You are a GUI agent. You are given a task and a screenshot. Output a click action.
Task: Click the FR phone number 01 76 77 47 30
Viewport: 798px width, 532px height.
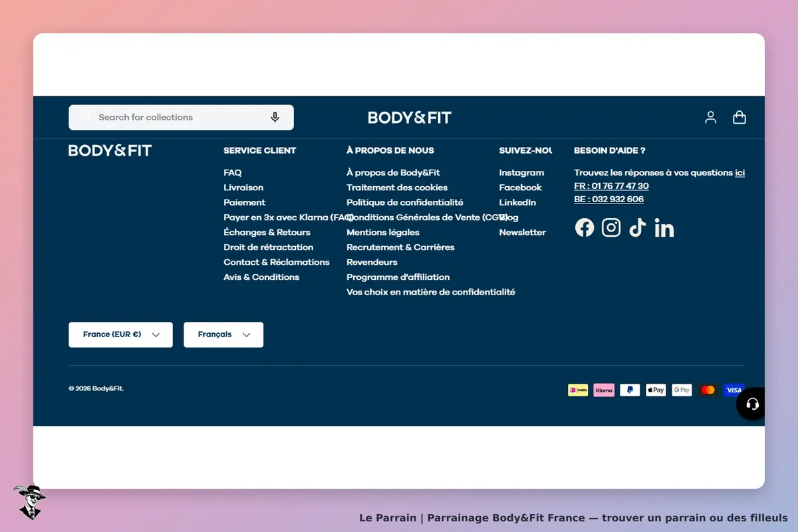point(611,186)
